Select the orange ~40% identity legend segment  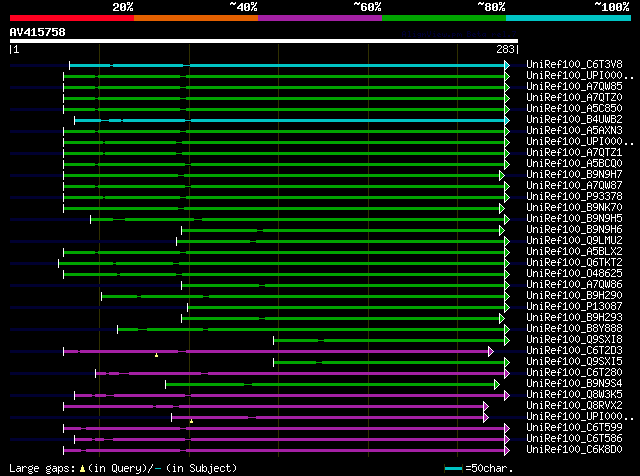pyautogui.click(x=196, y=18)
